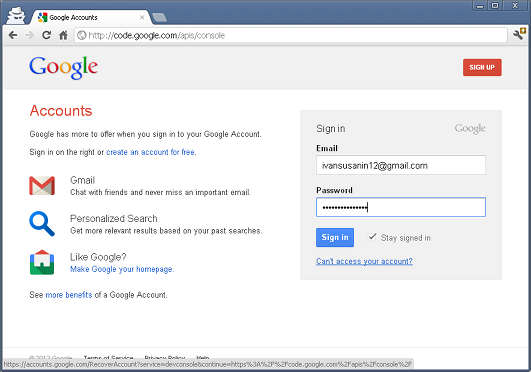Close the Google Accounts tab
This screenshot has height=372, width=531.
coord(142,17)
